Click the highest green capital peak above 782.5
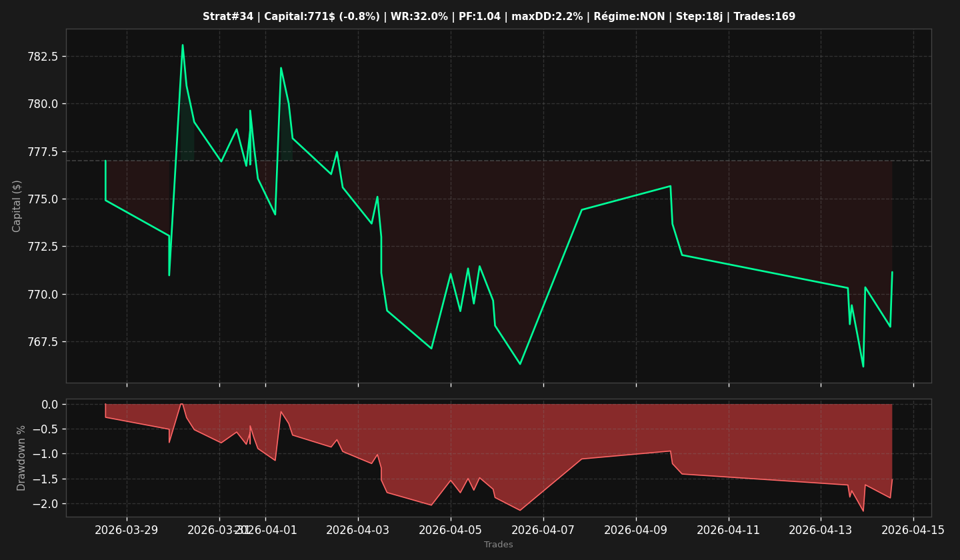Screen dimensions: 960x560 pyautogui.click(x=183, y=45)
